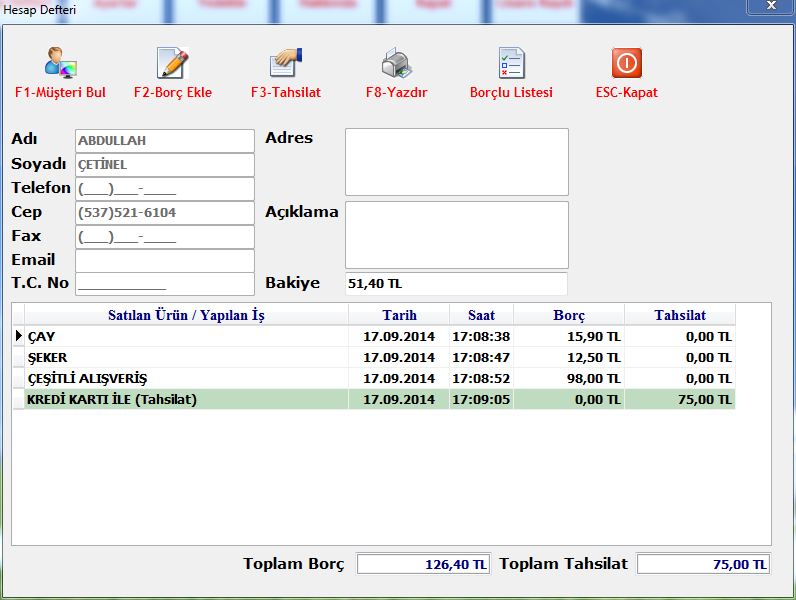Viewport: 796px width, 600px height.
Task: Click into the Açıklama text area
Action: [x=457, y=235]
